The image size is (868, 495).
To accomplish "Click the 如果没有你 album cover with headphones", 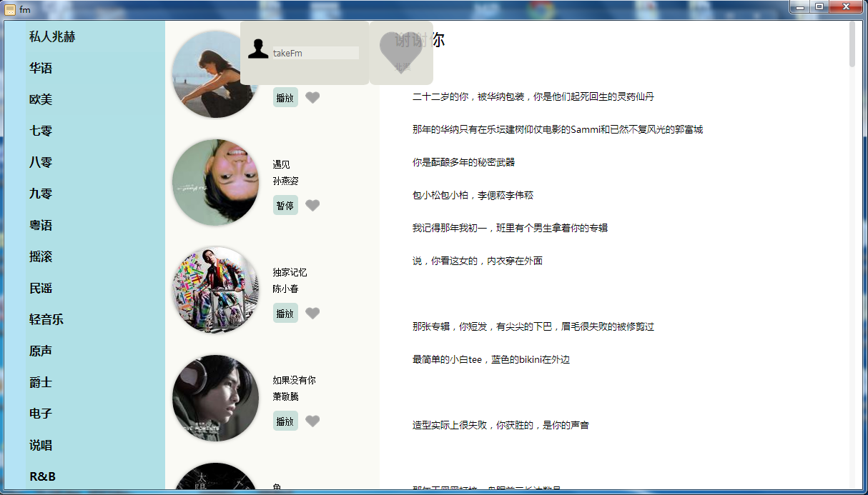I will tap(215, 398).
